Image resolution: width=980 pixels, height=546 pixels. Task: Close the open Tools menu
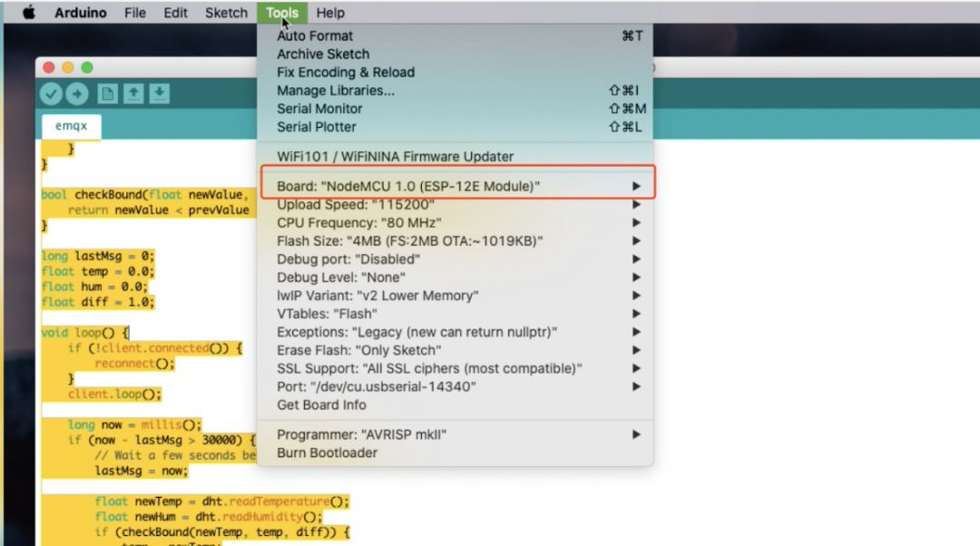(x=282, y=13)
